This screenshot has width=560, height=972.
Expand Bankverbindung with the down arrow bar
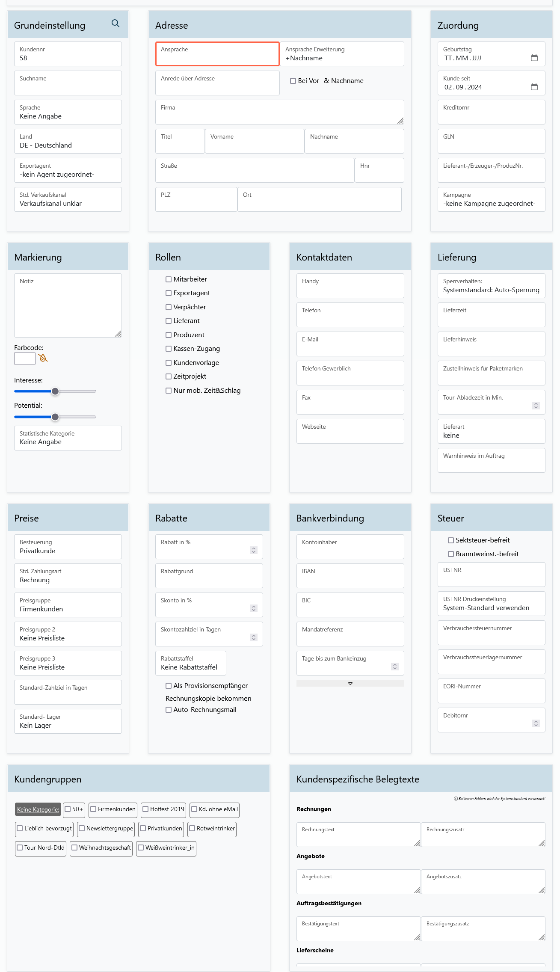pyautogui.click(x=350, y=683)
